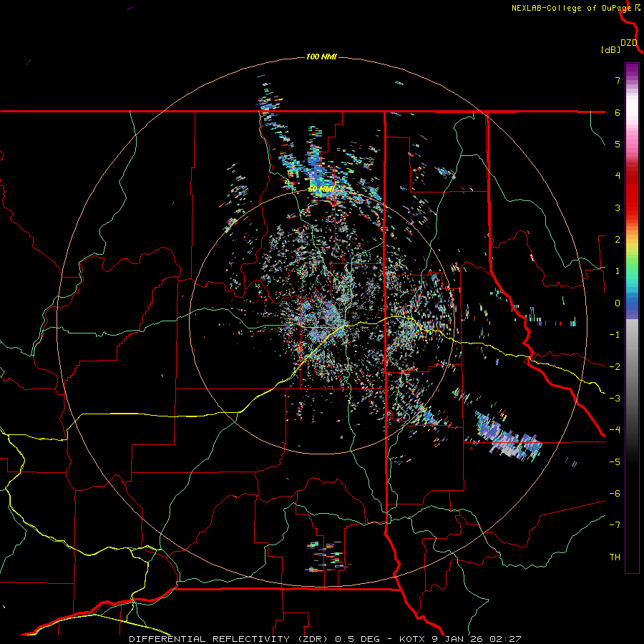
Task: Click the -4 value on the color scale
Action: [615, 430]
